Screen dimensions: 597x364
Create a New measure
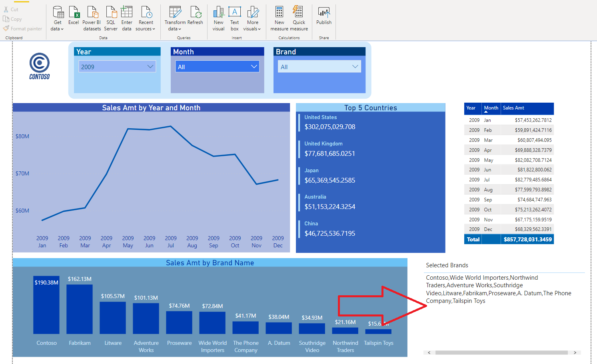point(279,18)
